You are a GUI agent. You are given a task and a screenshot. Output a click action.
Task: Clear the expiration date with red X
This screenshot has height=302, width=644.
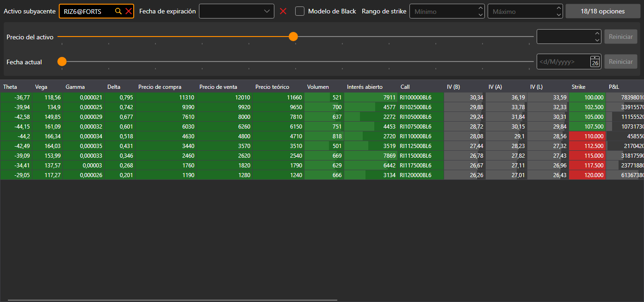(283, 11)
